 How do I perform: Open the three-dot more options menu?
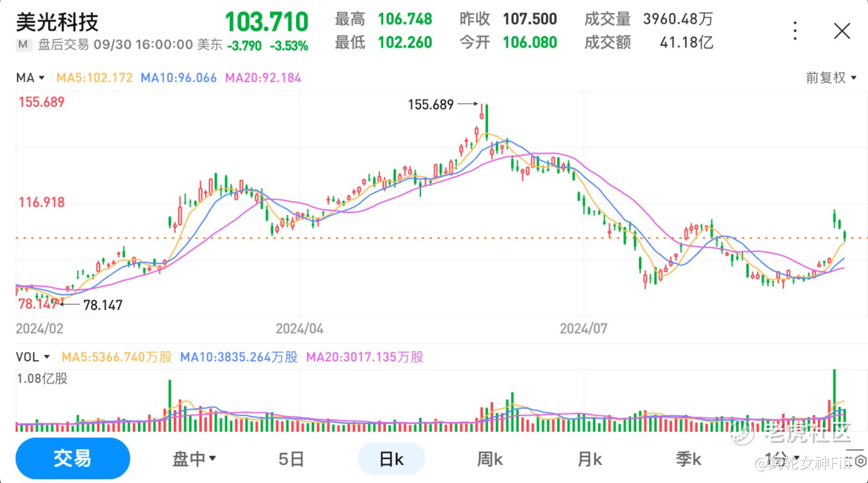click(x=795, y=31)
